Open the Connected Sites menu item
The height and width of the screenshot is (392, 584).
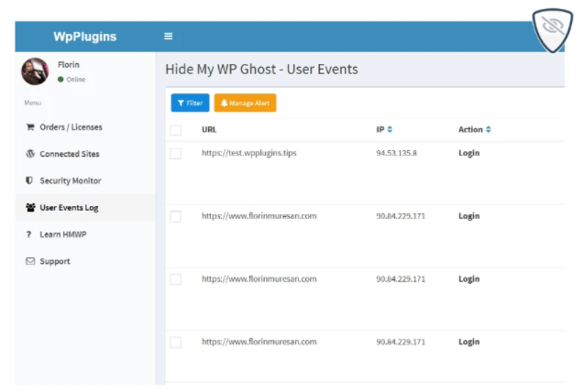70,154
